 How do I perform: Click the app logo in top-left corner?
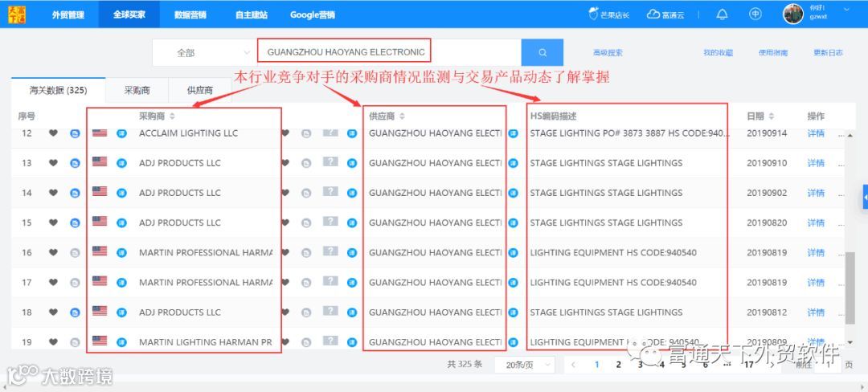tap(17, 14)
